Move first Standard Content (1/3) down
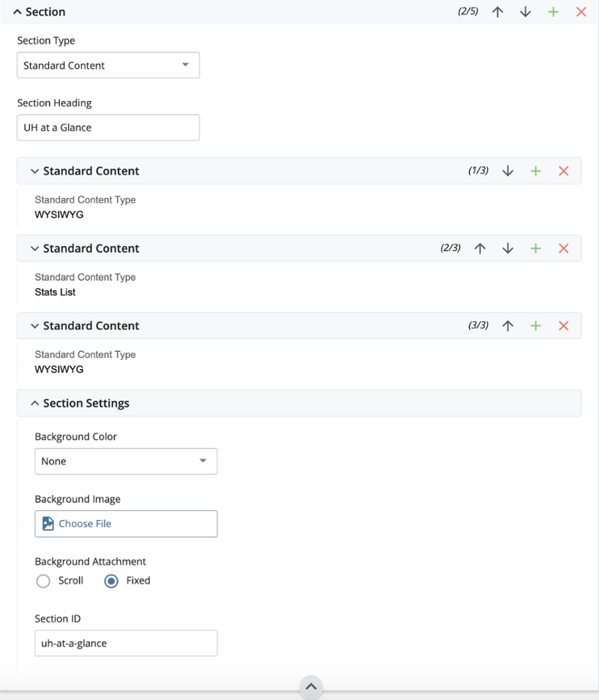Image resolution: width=599 pixels, height=700 pixels. [508, 171]
